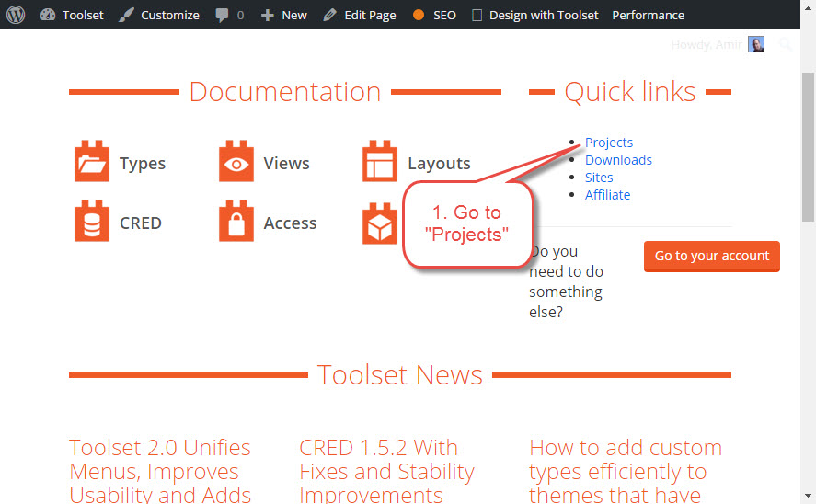Open the Affiliate quick link
The image size is (816, 504).
(x=607, y=195)
